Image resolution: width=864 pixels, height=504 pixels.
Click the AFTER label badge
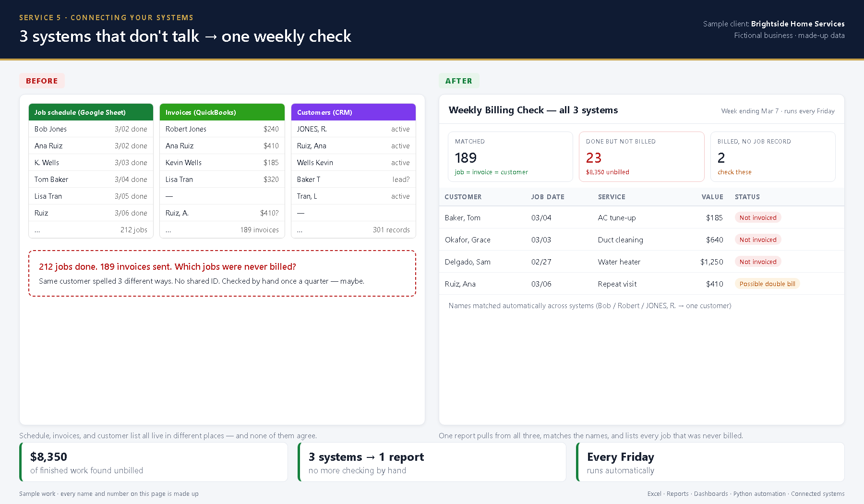(459, 81)
